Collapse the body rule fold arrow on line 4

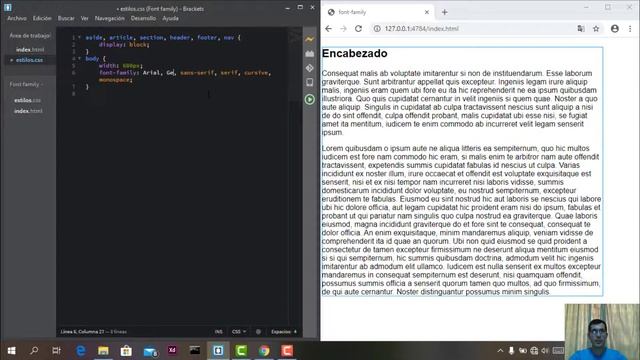click(x=80, y=58)
